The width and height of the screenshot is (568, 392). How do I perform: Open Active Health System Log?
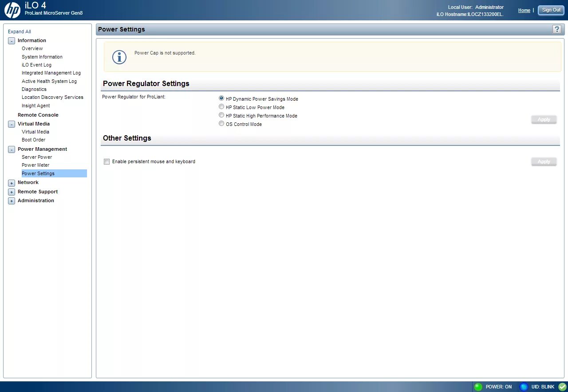point(49,81)
